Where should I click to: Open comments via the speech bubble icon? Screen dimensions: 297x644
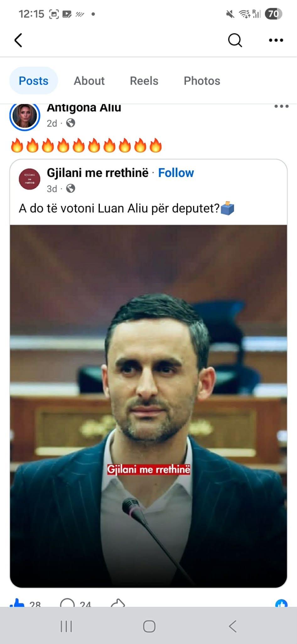tap(67, 603)
